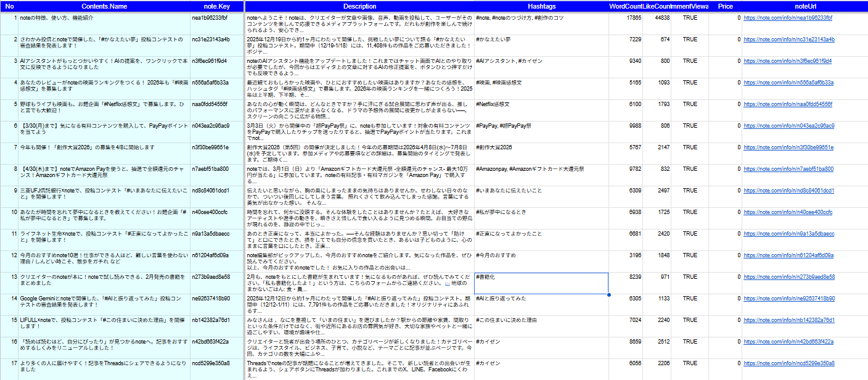Select the noteUrl column header
868x380 pixels.
click(x=805, y=6)
